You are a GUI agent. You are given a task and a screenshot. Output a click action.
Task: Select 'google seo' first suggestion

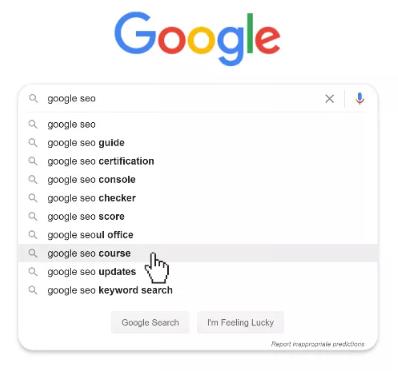(x=198, y=124)
